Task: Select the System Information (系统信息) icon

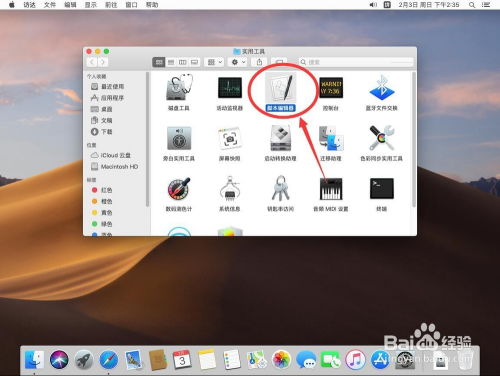Action: 230,188
